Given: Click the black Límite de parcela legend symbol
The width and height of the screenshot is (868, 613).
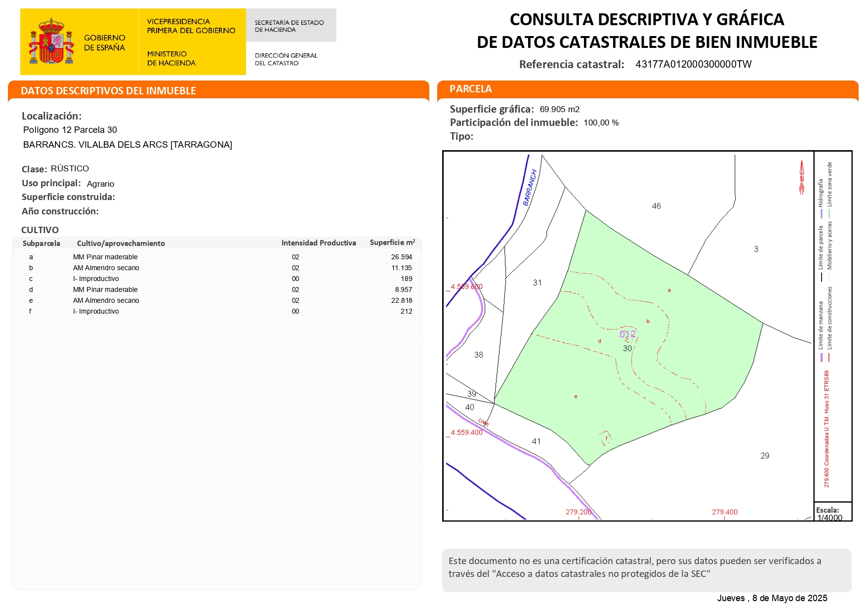Looking at the screenshot, I should pyautogui.click(x=821, y=277).
